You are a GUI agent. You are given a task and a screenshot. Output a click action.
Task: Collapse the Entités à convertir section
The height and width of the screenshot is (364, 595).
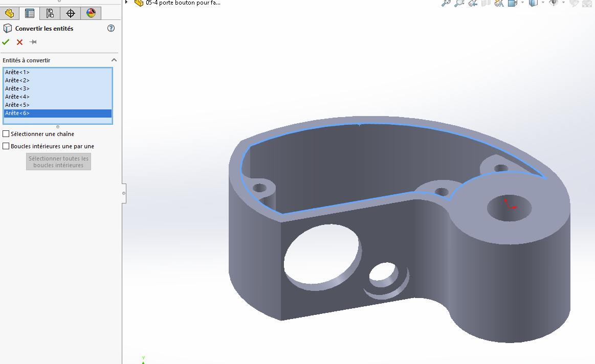pyautogui.click(x=114, y=60)
